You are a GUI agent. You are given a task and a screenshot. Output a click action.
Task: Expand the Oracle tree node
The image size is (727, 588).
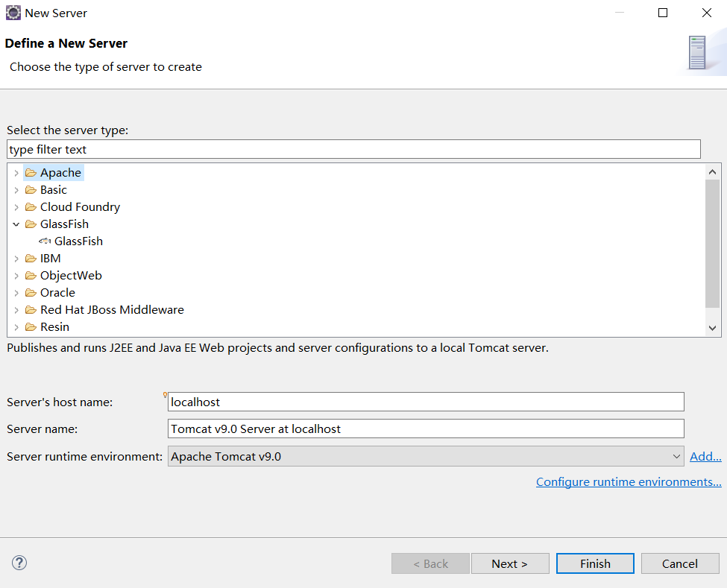16,293
